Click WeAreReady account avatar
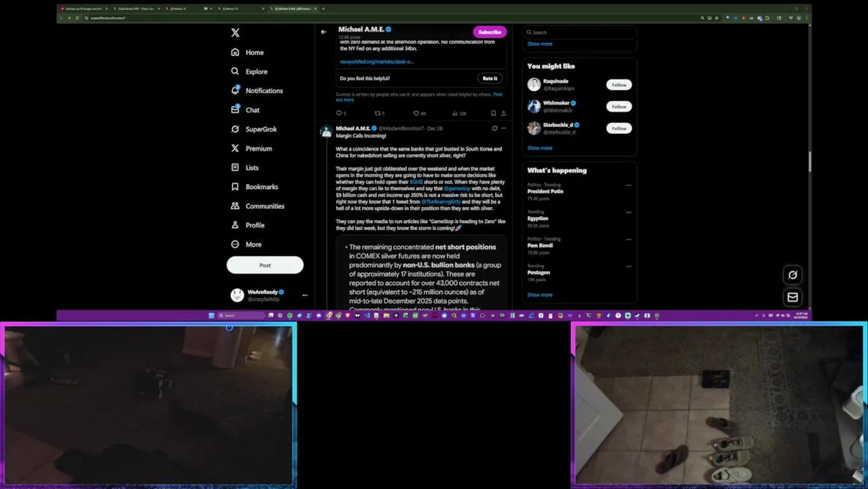 coord(237,295)
